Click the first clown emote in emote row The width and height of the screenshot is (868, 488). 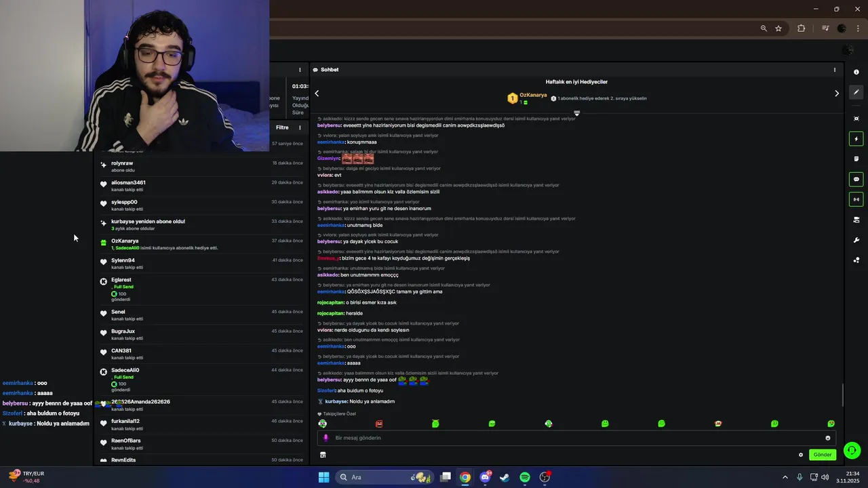pos(323,424)
